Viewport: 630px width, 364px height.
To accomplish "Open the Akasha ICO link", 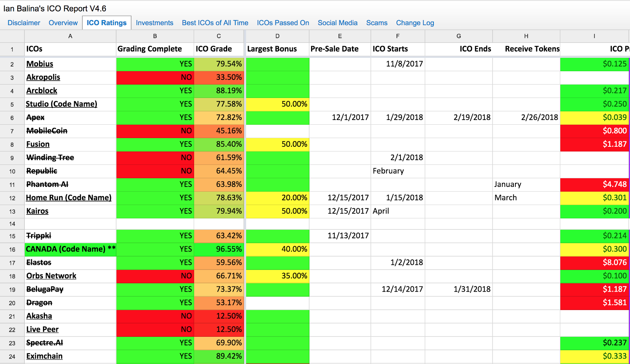I will pyautogui.click(x=39, y=316).
